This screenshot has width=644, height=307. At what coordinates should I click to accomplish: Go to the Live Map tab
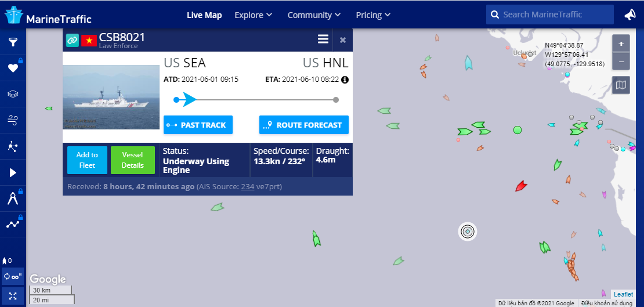(204, 15)
